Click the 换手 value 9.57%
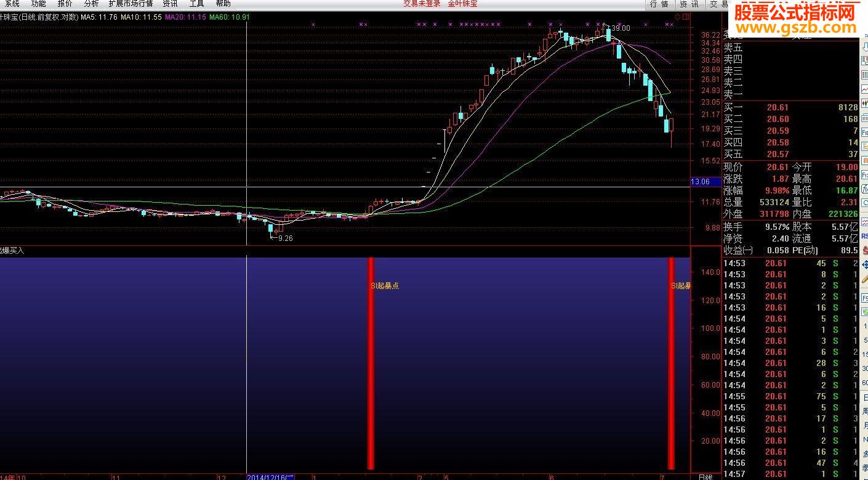 point(777,227)
